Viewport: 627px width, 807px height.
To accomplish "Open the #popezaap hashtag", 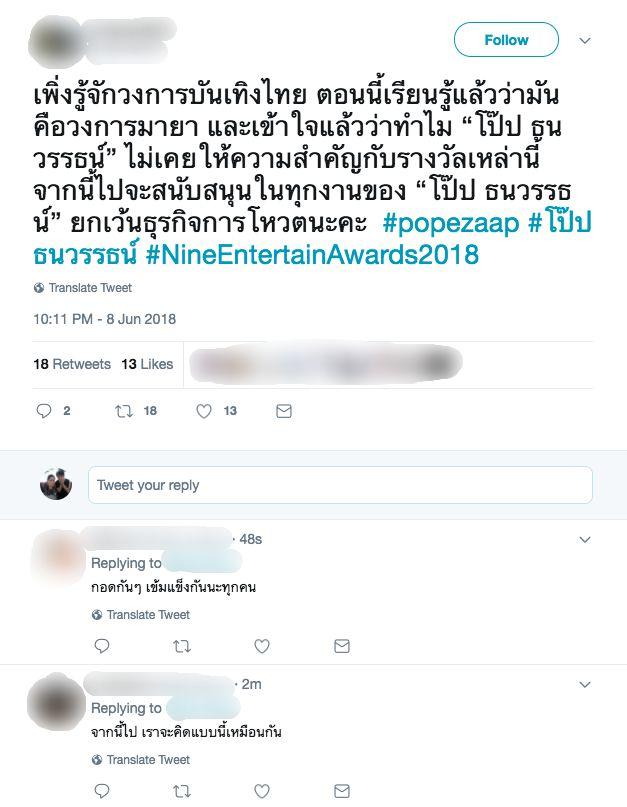I will [451, 223].
